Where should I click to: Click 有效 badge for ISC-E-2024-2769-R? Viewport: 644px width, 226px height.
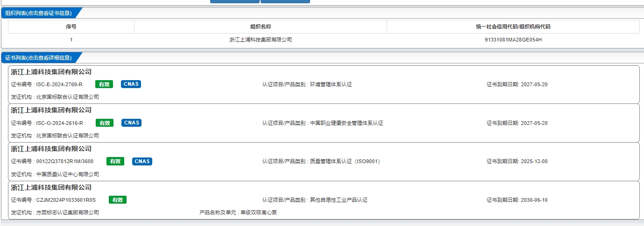[104, 84]
